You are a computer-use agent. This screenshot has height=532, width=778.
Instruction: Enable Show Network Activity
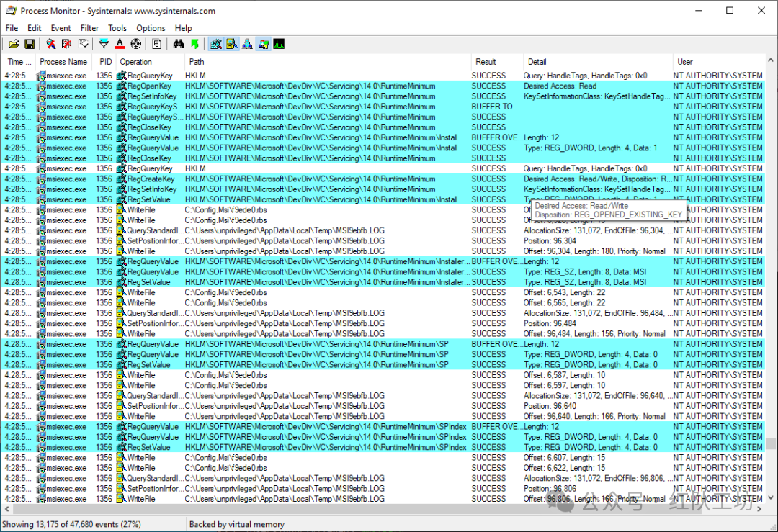tap(248, 44)
